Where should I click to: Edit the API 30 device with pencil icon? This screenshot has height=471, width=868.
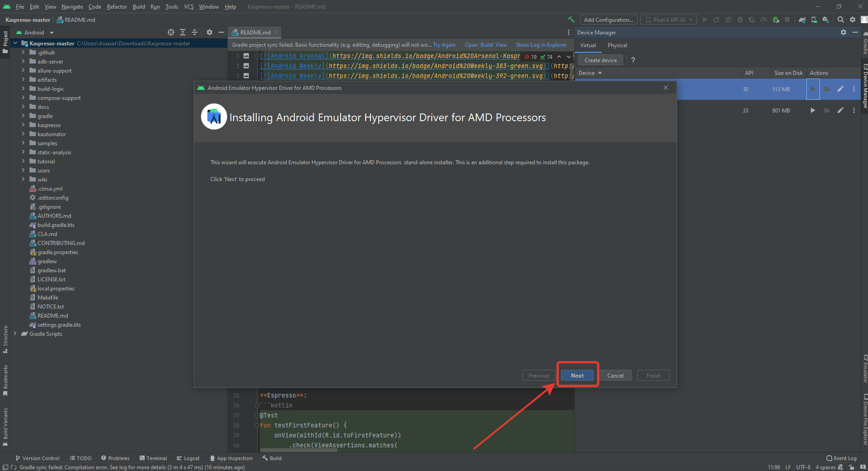840,89
